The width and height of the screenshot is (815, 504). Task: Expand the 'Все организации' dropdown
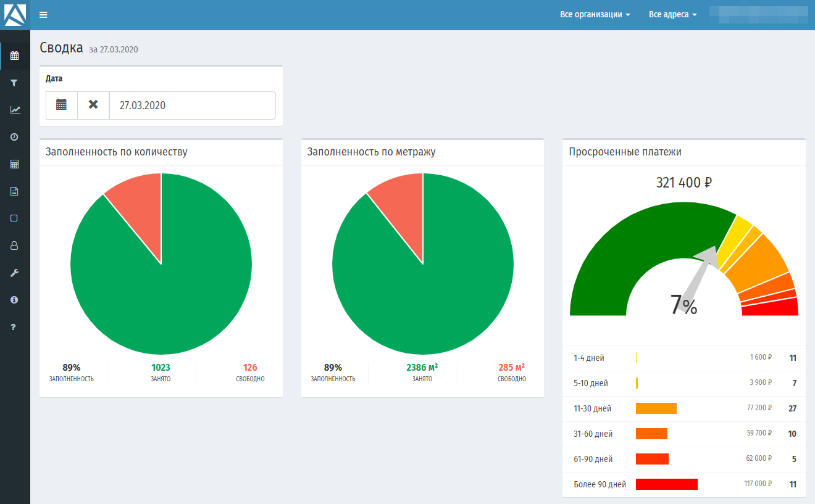(x=595, y=15)
